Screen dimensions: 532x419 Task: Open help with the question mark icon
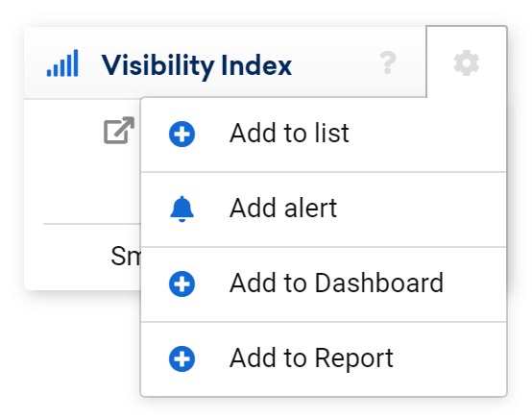[387, 62]
